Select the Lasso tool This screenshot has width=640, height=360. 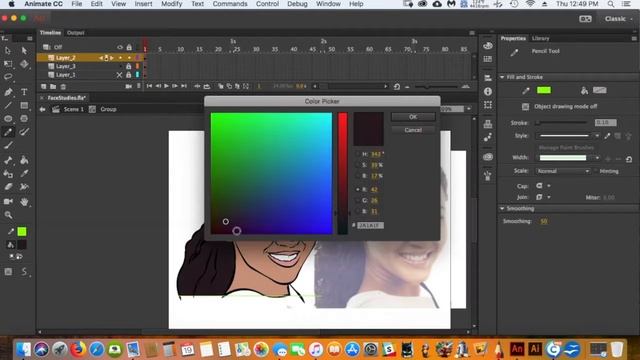8,77
